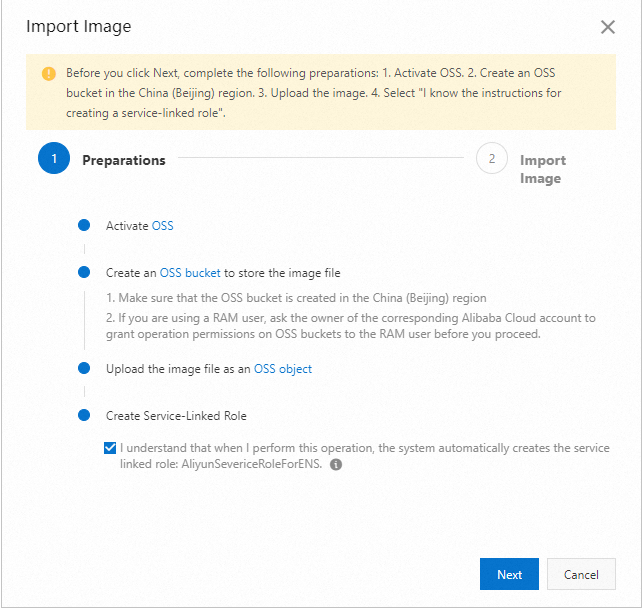Open the OSS bucket link
Screen dimensions: 642x608
tap(190, 272)
